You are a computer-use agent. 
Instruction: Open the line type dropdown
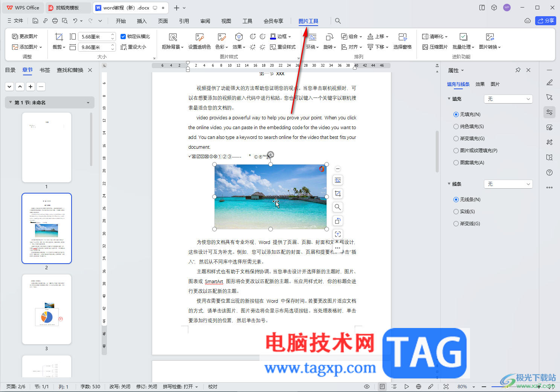point(508,184)
